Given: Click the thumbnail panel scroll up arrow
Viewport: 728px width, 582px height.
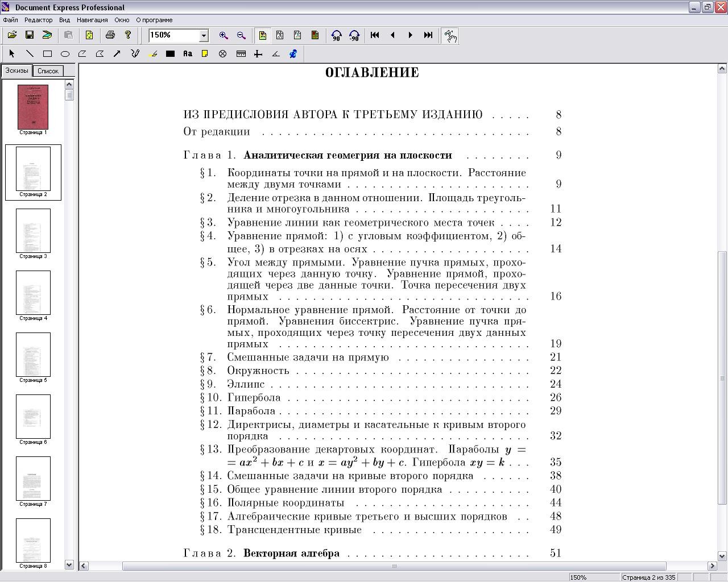Looking at the screenshot, I should [69, 84].
